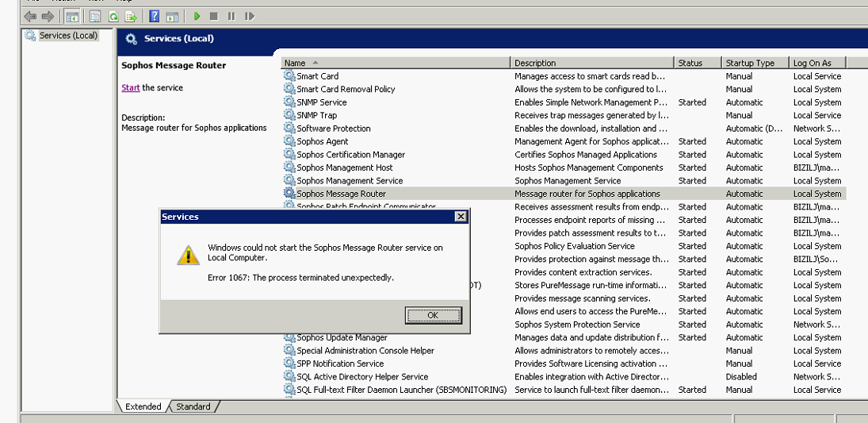Sort by the Status column header

pyautogui.click(x=698, y=63)
